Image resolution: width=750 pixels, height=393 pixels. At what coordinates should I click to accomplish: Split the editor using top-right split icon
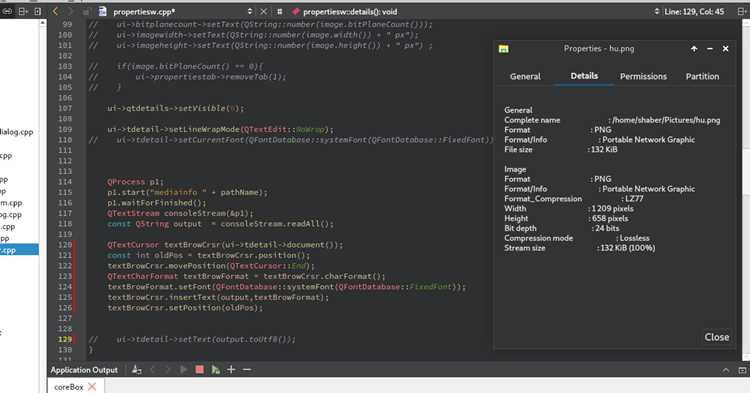(742, 11)
